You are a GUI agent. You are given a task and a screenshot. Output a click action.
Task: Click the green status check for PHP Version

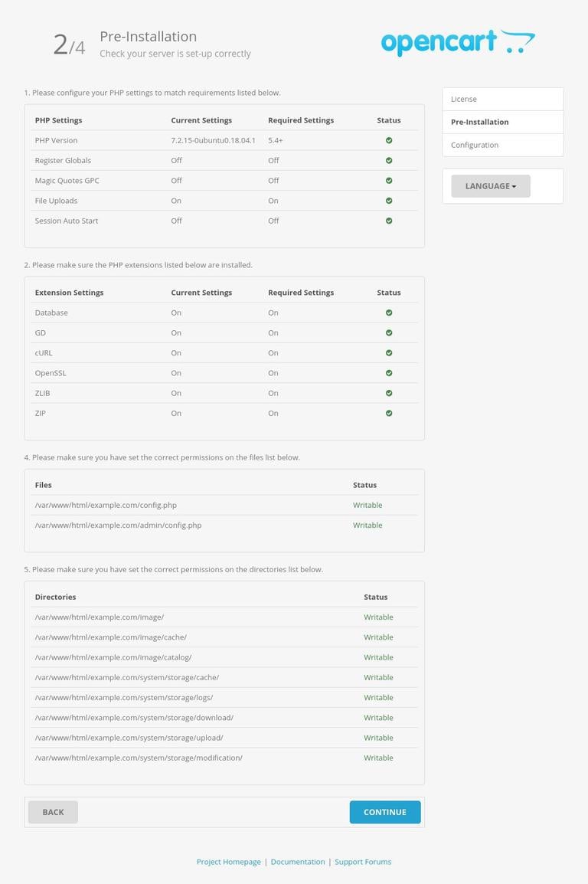pyautogui.click(x=389, y=140)
